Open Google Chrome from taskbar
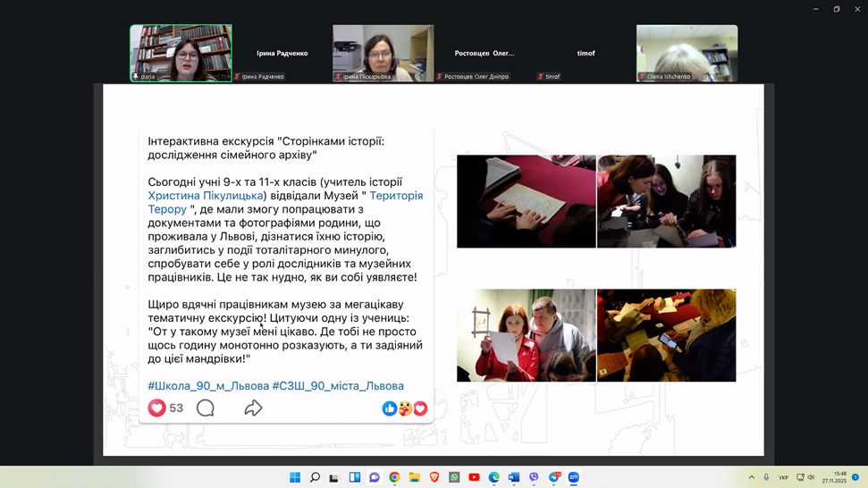Image resolution: width=868 pixels, height=488 pixels. click(x=394, y=477)
